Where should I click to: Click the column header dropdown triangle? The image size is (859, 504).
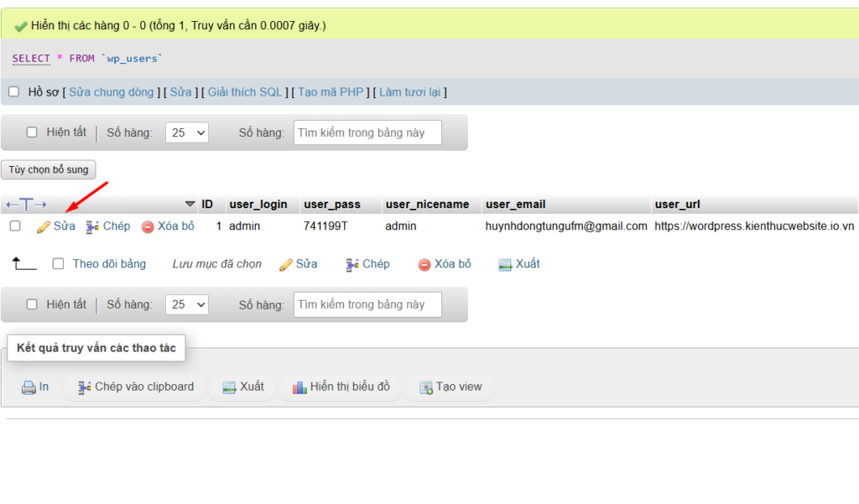point(190,204)
